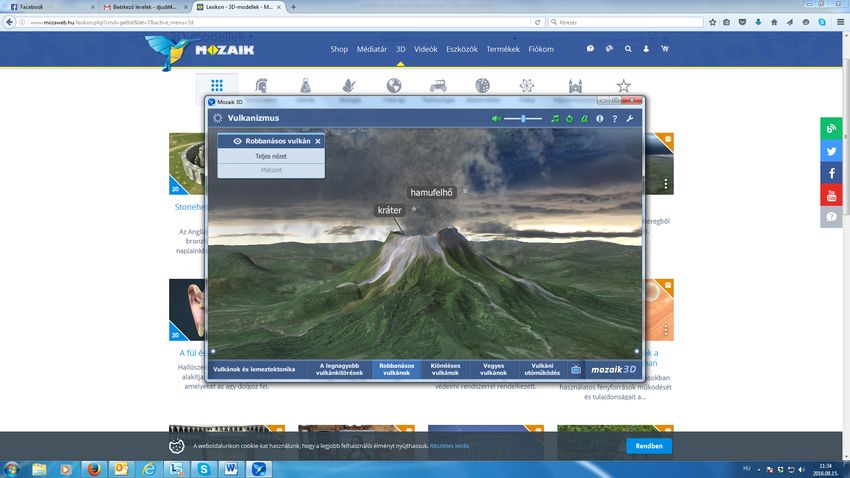Toggle background music with note icon
The width and height of the screenshot is (850, 478).
click(555, 118)
